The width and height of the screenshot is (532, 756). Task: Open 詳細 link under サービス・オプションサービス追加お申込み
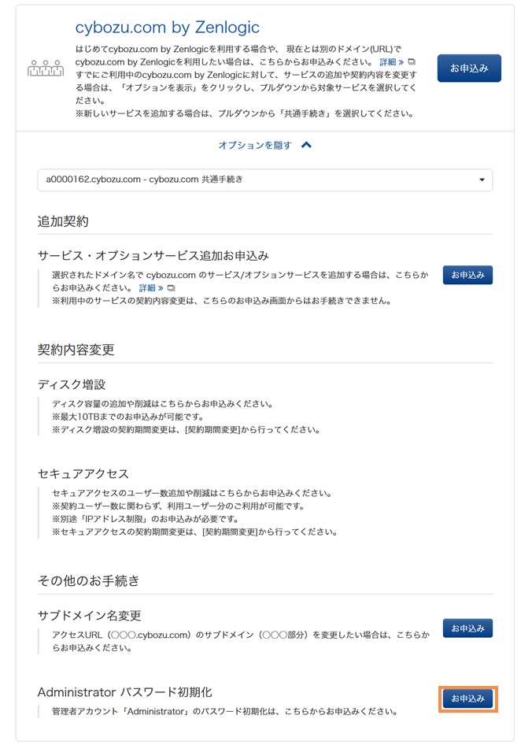[x=151, y=288]
